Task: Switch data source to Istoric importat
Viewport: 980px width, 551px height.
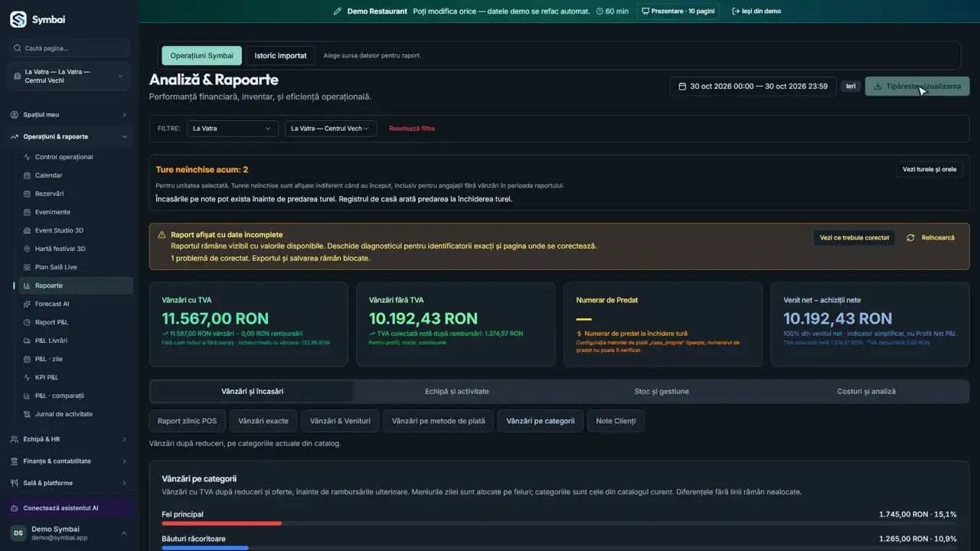Action: [281, 56]
